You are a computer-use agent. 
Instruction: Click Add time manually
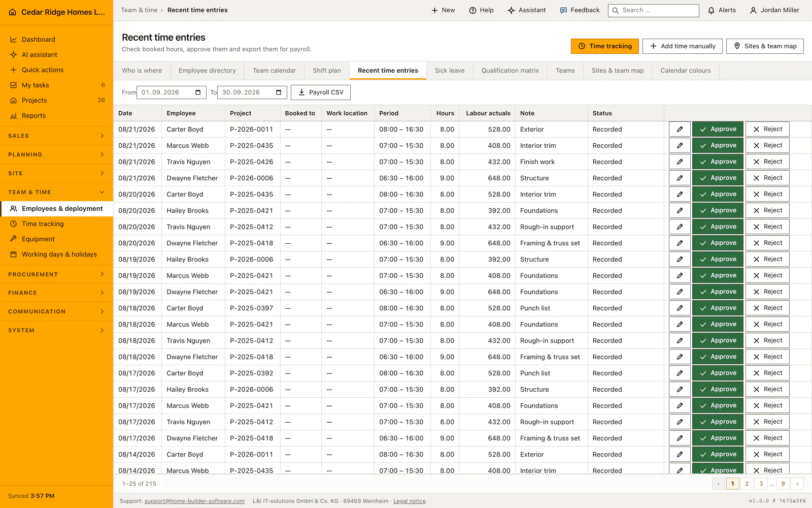click(x=683, y=46)
